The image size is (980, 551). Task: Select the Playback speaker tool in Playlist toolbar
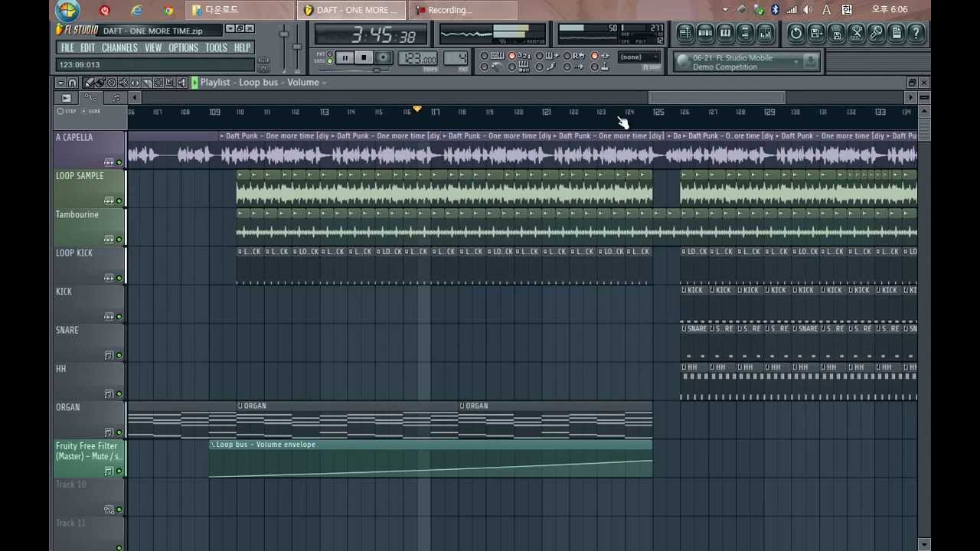[x=181, y=83]
